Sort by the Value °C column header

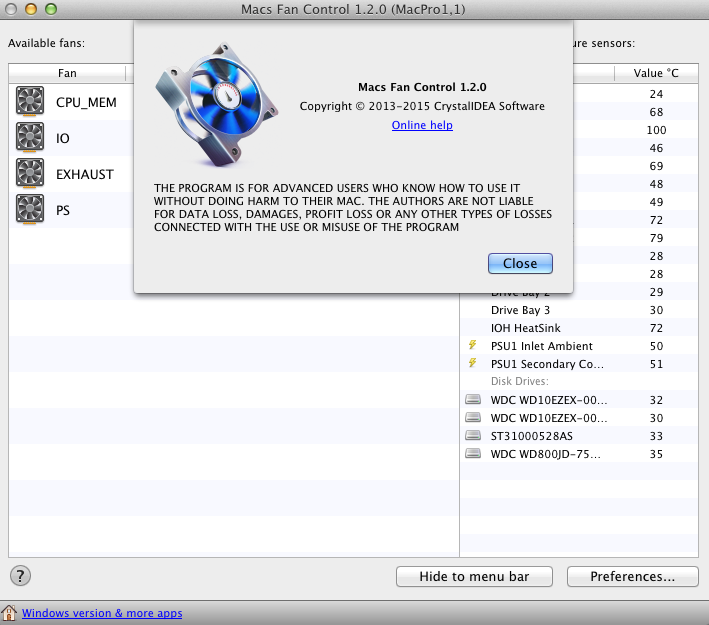coord(656,73)
